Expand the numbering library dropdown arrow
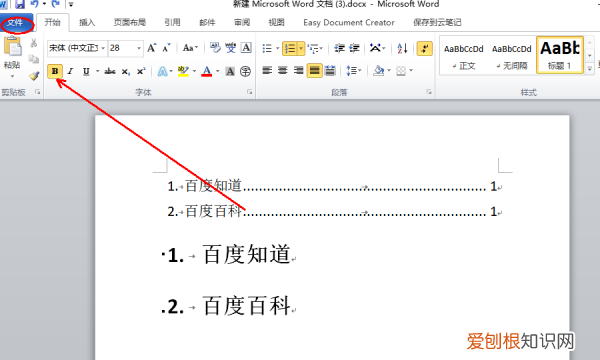Image resolution: width=600 pixels, height=360 pixels. [301, 49]
